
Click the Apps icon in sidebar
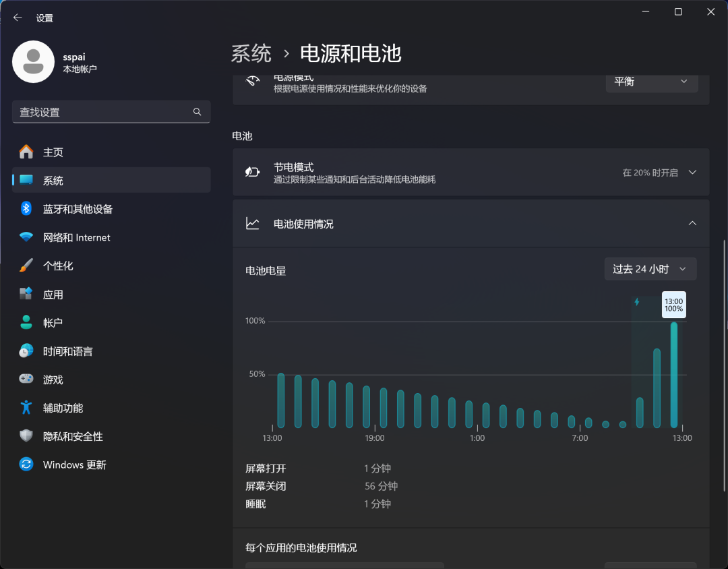click(x=26, y=294)
